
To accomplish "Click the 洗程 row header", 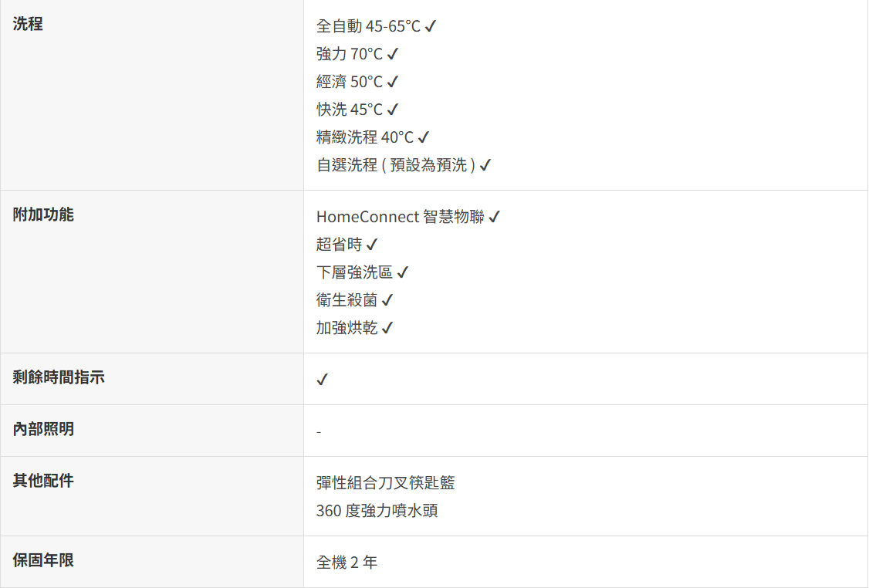I will (x=28, y=24).
